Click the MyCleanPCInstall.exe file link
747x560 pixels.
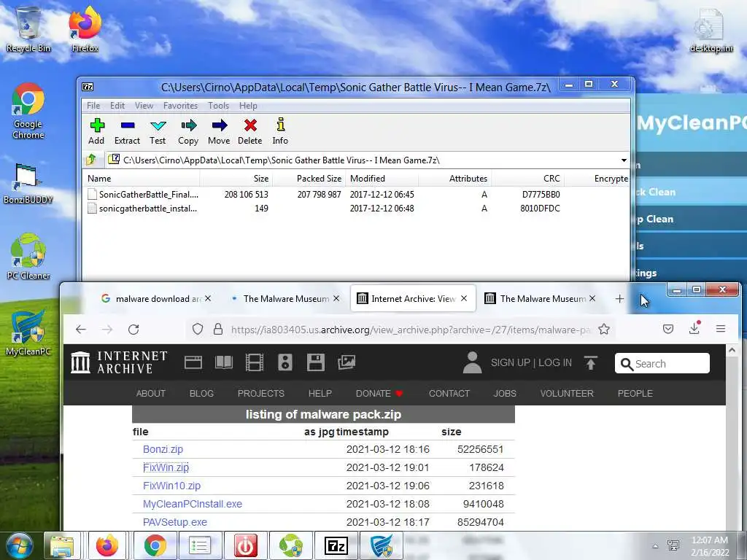pyautogui.click(x=193, y=504)
